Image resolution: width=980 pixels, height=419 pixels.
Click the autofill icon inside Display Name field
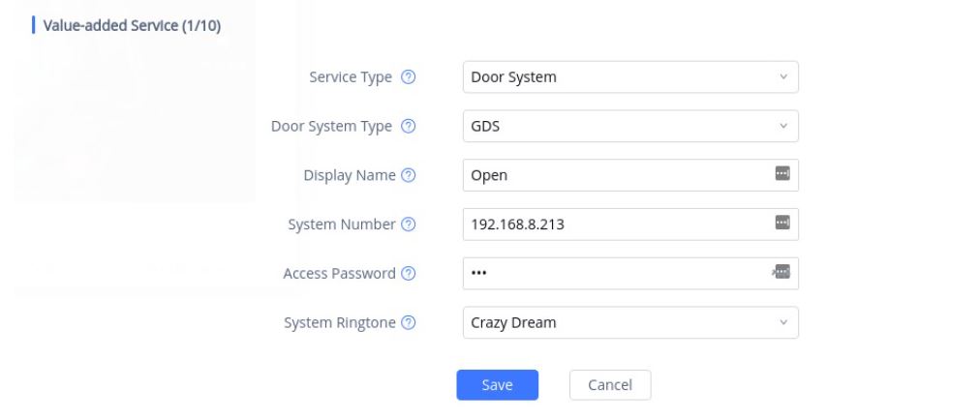point(782,174)
